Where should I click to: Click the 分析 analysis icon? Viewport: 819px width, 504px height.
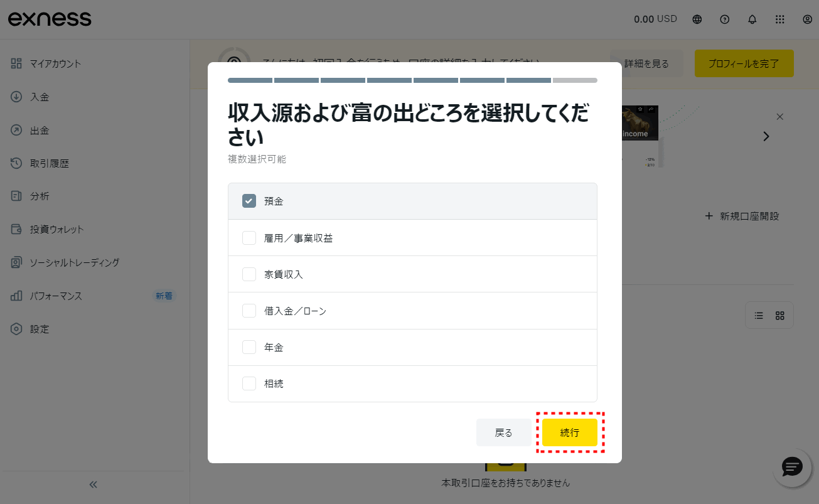[x=16, y=196]
